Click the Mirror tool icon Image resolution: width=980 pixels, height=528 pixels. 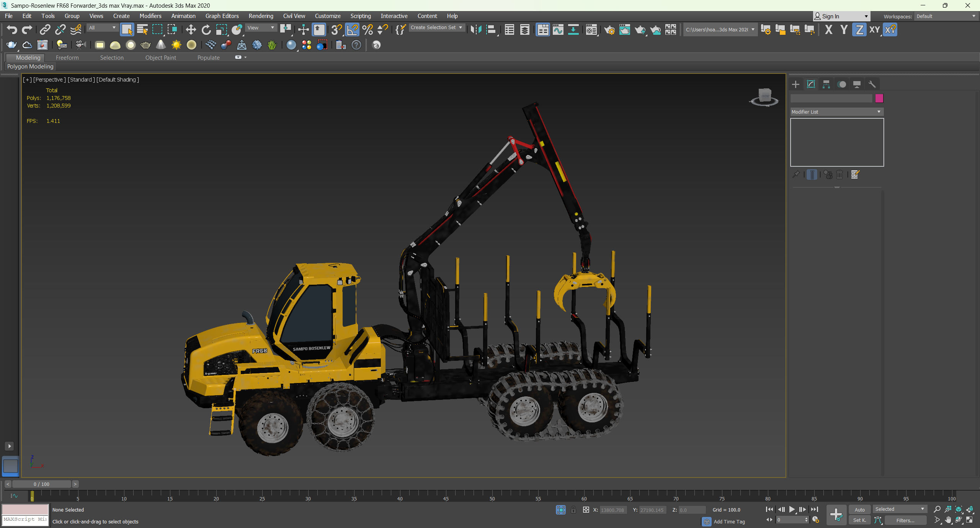(x=476, y=29)
